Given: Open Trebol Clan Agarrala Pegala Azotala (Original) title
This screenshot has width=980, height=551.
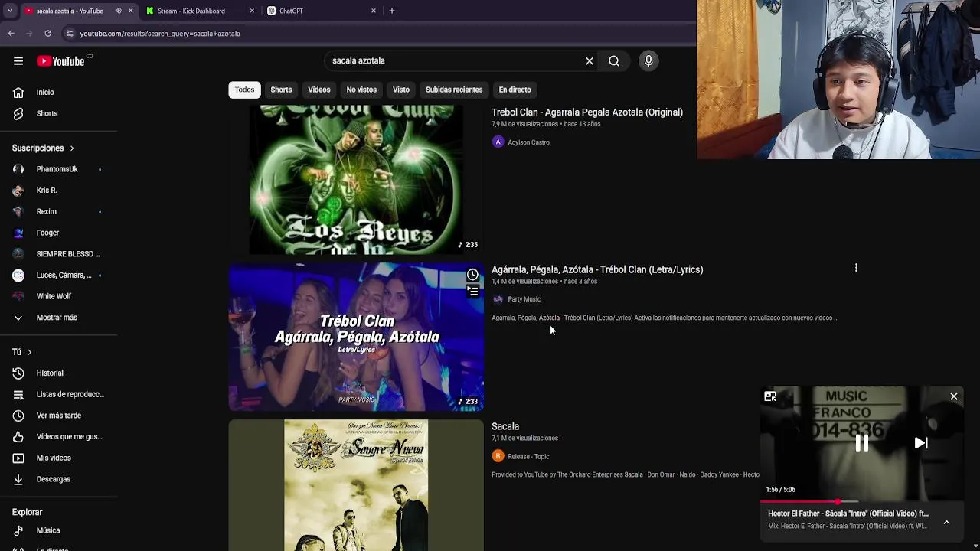Looking at the screenshot, I should [x=587, y=112].
